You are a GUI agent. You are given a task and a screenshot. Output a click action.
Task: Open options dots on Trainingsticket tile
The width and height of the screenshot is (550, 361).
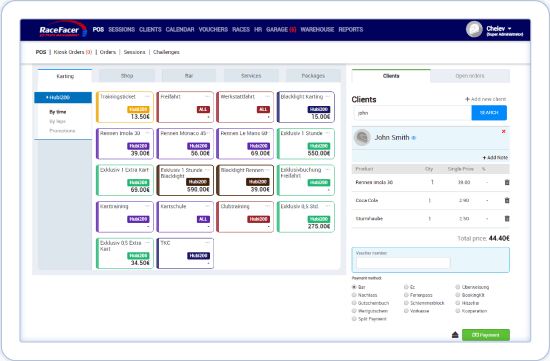pyautogui.click(x=147, y=96)
